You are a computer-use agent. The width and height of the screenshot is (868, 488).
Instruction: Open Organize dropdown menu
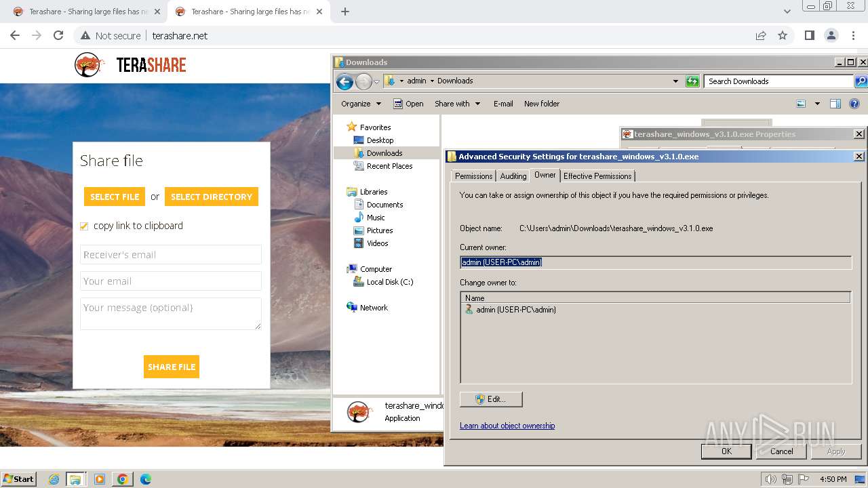pos(361,104)
